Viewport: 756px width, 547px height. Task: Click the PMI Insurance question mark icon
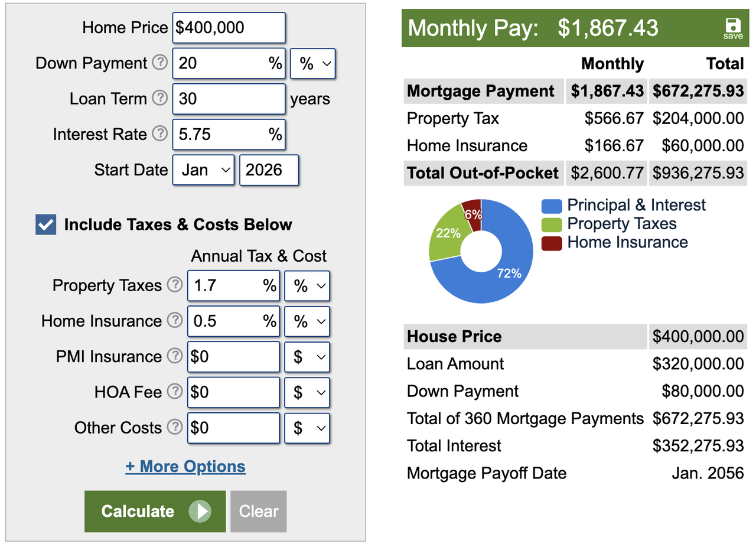click(175, 356)
